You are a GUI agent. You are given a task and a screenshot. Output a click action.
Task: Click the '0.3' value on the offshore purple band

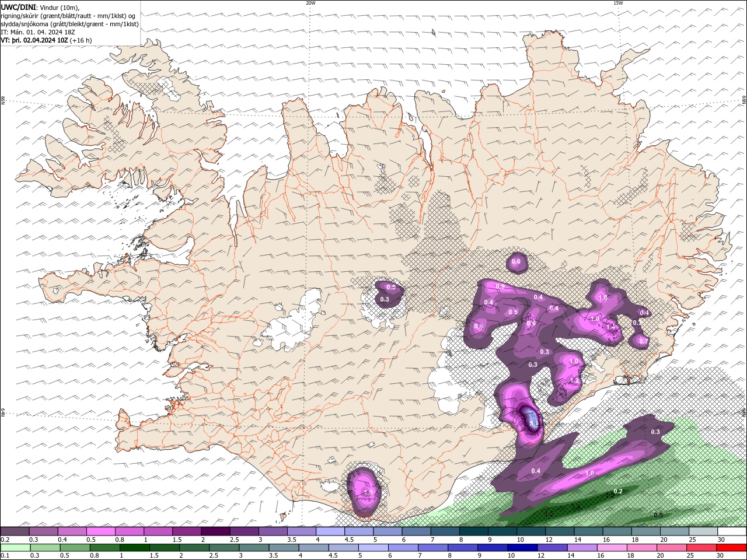tap(655, 432)
